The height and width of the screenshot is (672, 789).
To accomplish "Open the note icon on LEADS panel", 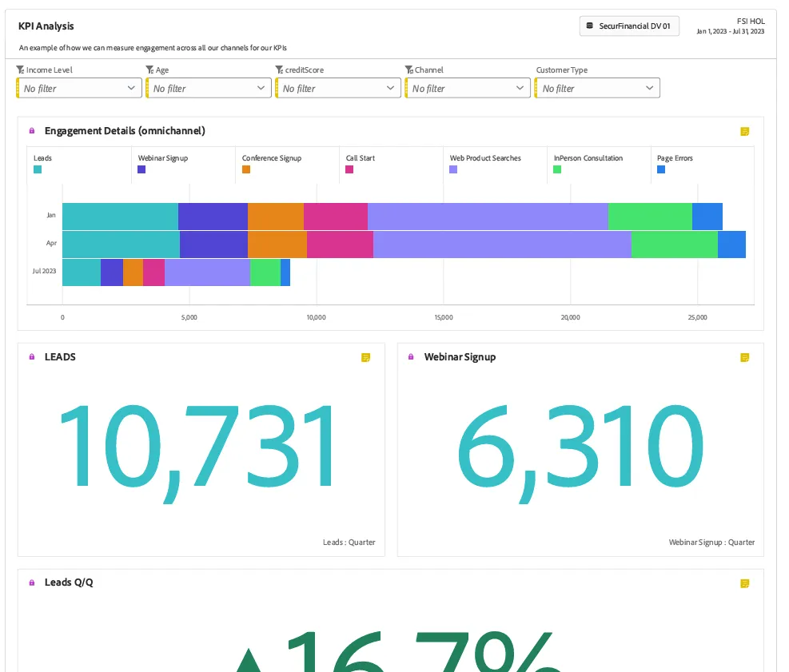I will [x=366, y=358].
